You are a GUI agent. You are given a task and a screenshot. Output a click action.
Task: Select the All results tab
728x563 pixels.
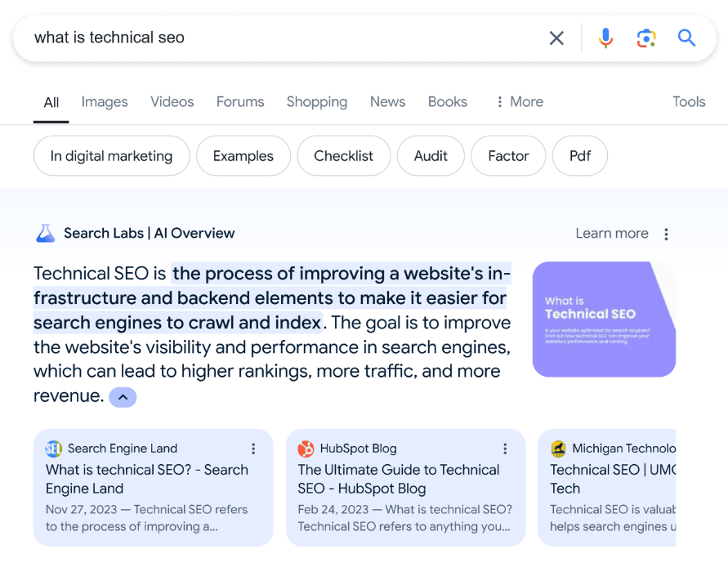click(x=51, y=102)
